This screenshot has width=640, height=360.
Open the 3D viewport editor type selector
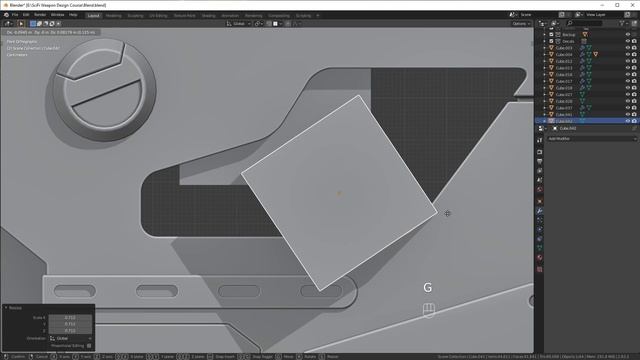[x=9, y=24]
